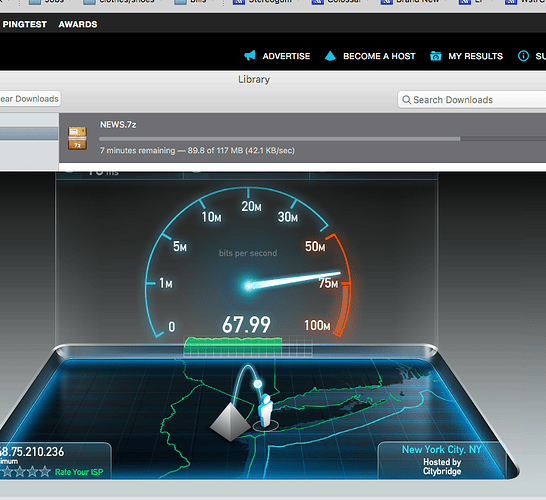Image resolution: width=546 pixels, height=500 pixels.
Task: Click the Rate Your ISP link
Action: 79,472
